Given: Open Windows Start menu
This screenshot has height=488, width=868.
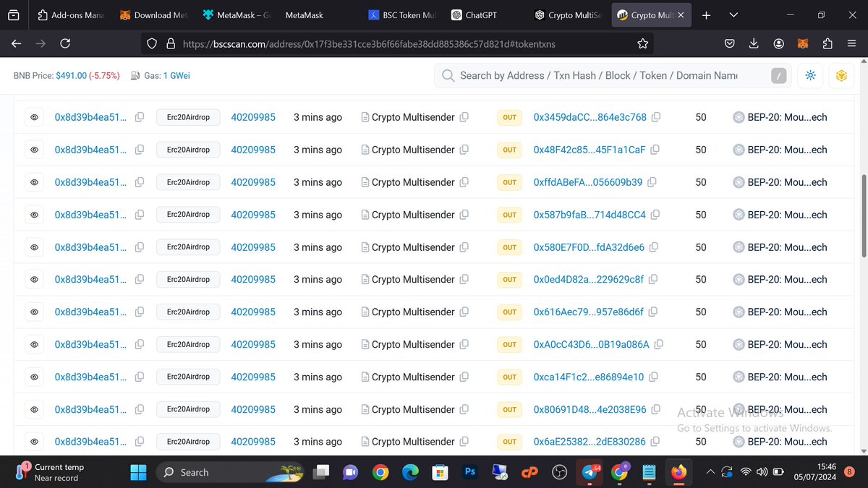Looking at the screenshot, I should (138, 472).
